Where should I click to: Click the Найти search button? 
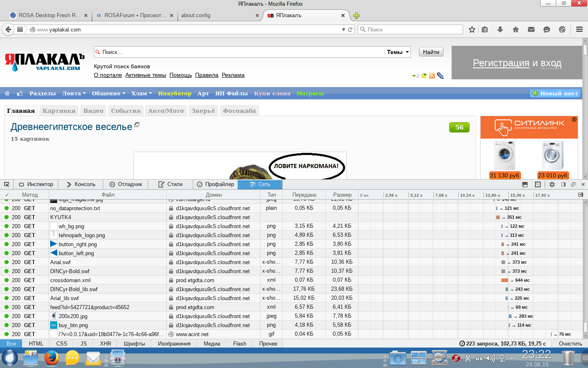pyautogui.click(x=431, y=52)
